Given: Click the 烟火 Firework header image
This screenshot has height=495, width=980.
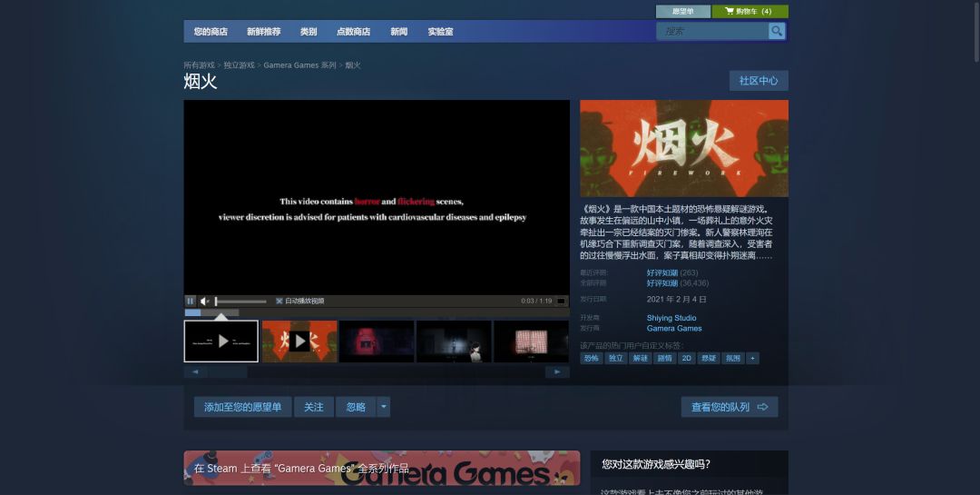Looking at the screenshot, I should click(684, 148).
